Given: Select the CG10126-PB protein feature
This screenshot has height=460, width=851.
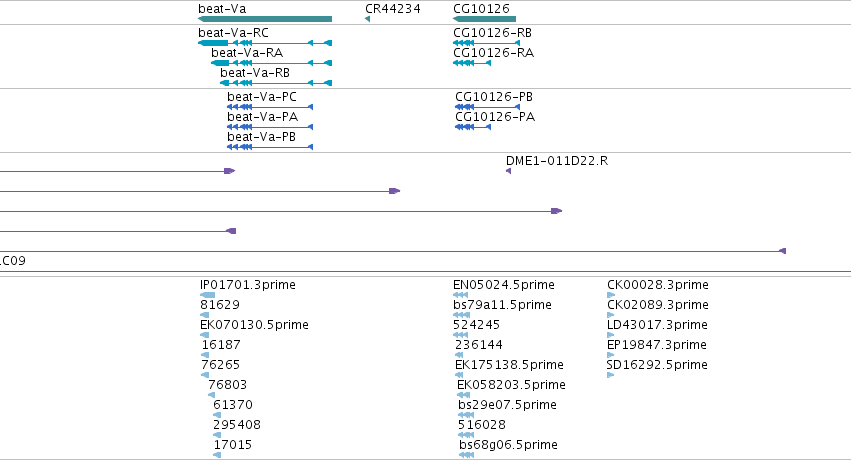Looking at the screenshot, I should pyautogui.click(x=487, y=107).
